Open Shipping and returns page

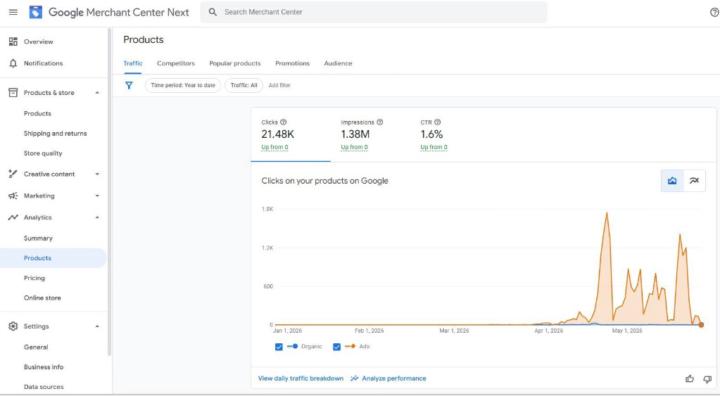(55, 134)
